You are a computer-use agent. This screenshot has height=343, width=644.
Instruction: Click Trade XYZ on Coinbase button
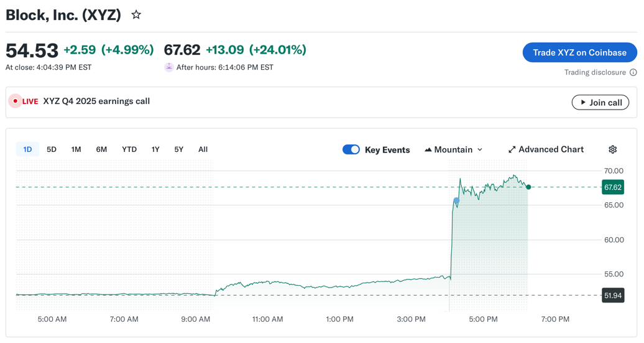click(x=579, y=52)
